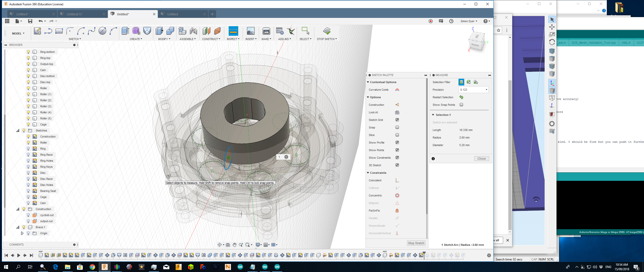Open the Precision dropdown in Measure panel
This screenshot has height=272, width=644.
tap(486, 90)
